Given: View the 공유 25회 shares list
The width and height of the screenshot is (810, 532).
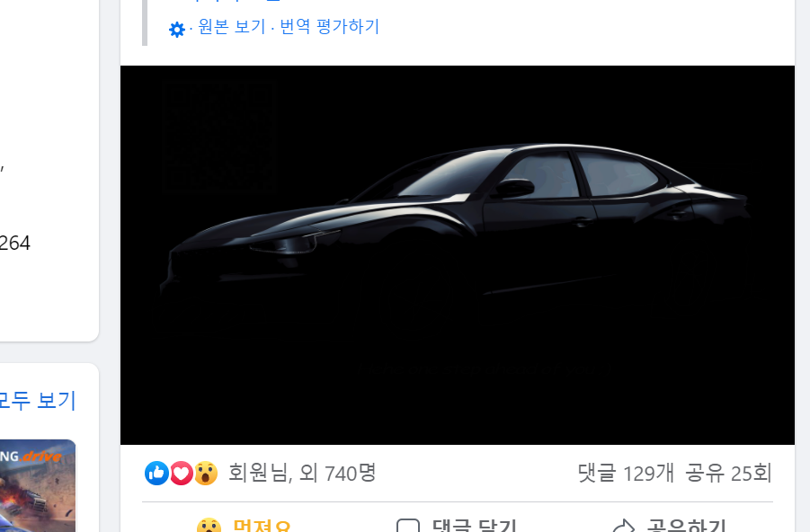Looking at the screenshot, I should [x=728, y=473].
